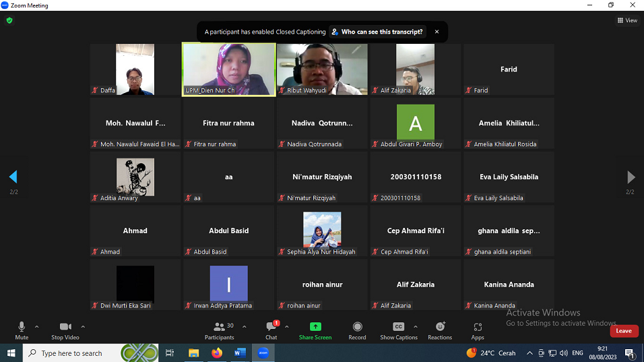Stop the video camera
The width and height of the screenshot is (644, 362).
point(65,330)
